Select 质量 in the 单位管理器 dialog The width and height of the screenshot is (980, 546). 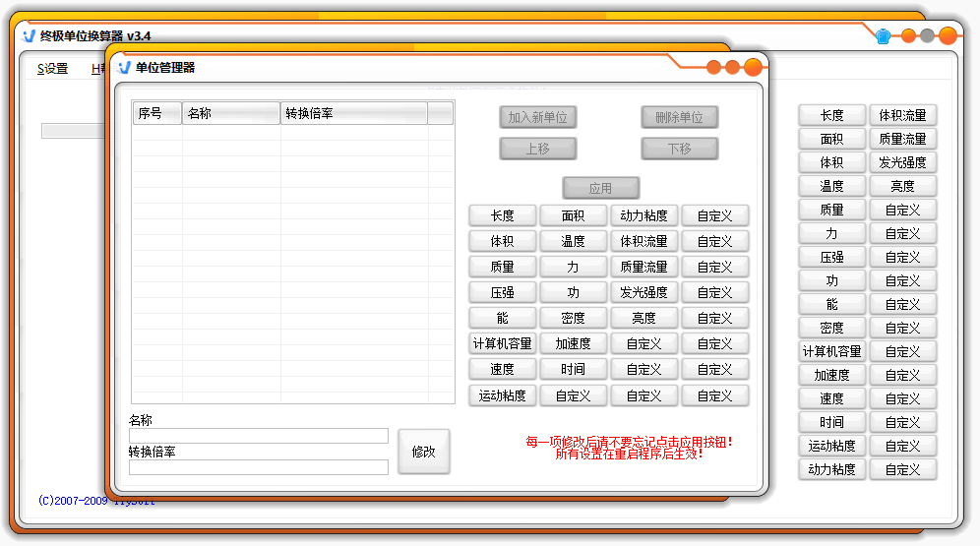tap(503, 267)
